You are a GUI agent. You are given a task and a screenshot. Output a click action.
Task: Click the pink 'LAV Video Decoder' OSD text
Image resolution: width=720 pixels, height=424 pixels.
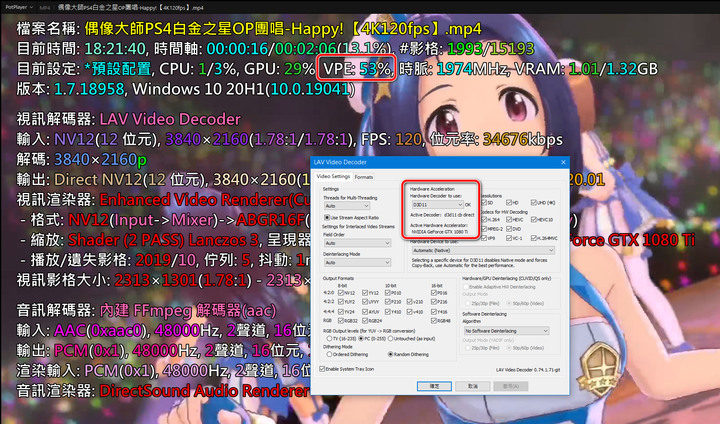click(x=170, y=119)
